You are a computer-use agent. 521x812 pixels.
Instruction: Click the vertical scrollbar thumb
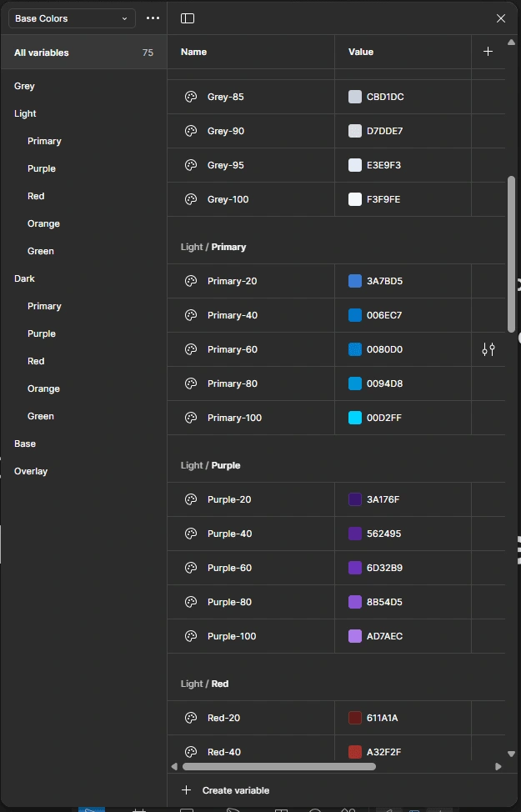[x=511, y=253]
